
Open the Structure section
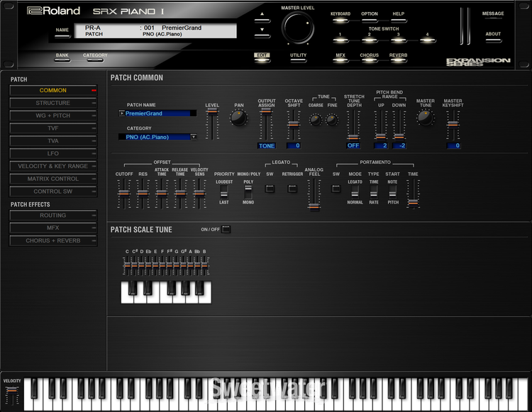click(53, 103)
